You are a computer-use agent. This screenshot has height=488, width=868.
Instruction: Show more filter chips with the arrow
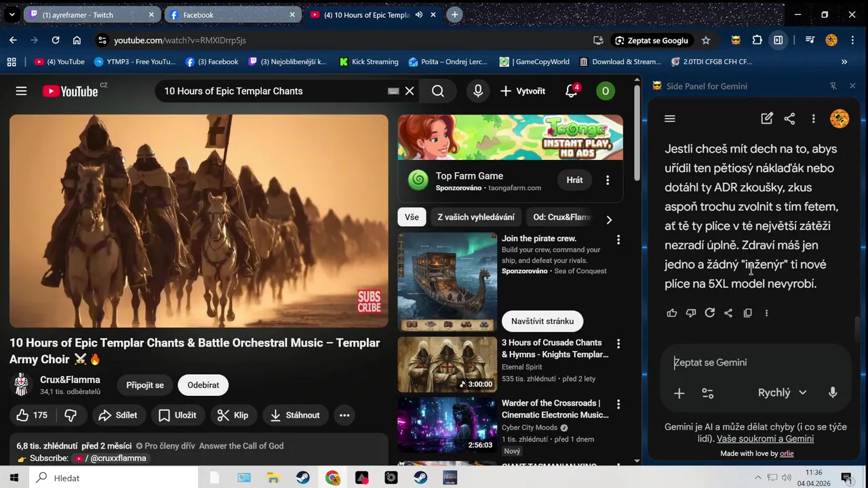(x=609, y=220)
